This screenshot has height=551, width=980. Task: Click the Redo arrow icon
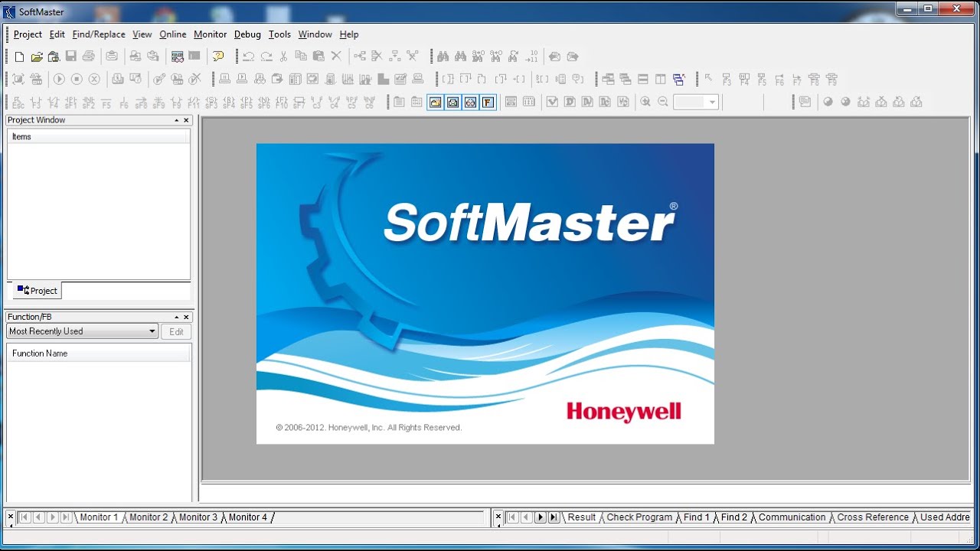[266, 56]
